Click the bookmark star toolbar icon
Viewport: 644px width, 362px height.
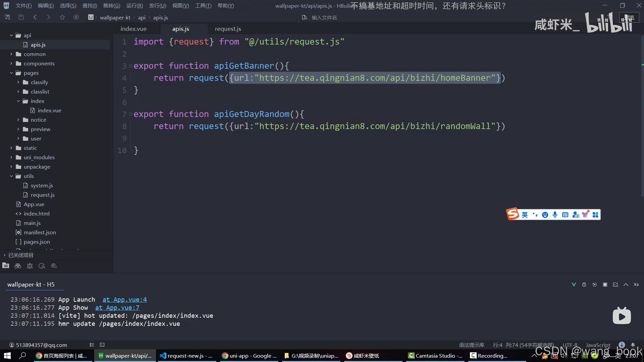[x=62, y=17]
